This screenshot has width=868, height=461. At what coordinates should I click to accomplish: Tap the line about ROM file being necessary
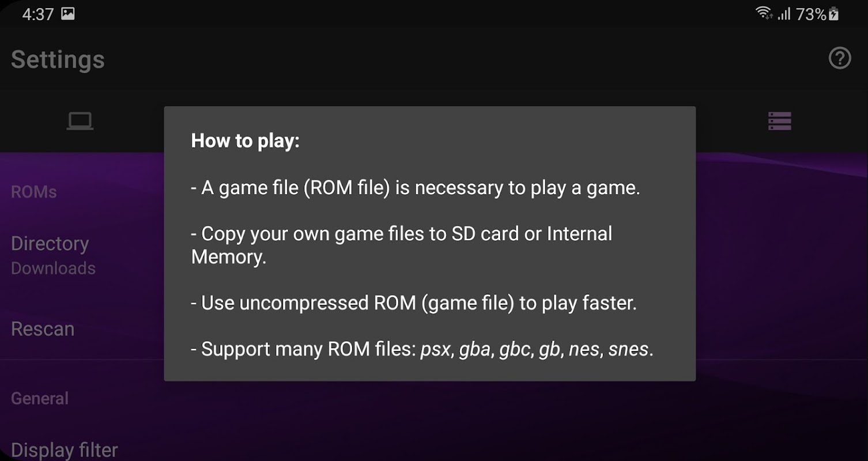[415, 188]
